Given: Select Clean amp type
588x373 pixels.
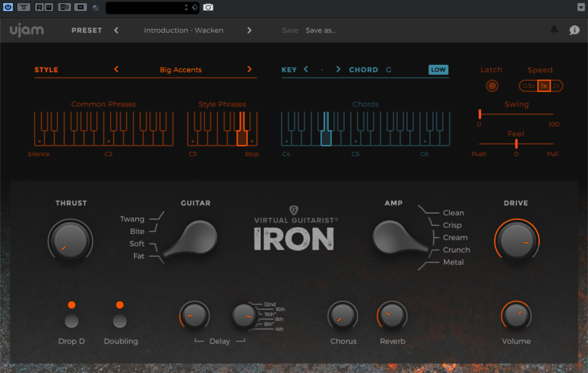Looking at the screenshot, I should [453, 213].
